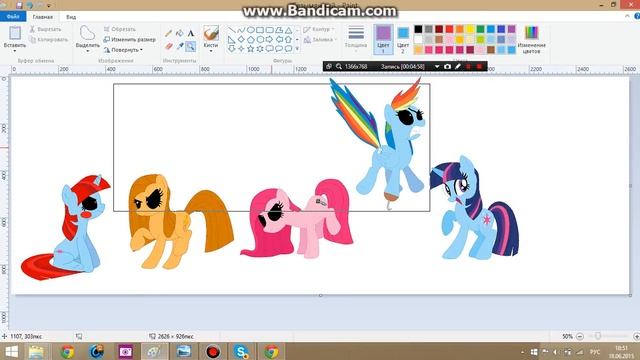Choose the right triangle shape
This screenshot has height=360, width=640.
(231, 40)
